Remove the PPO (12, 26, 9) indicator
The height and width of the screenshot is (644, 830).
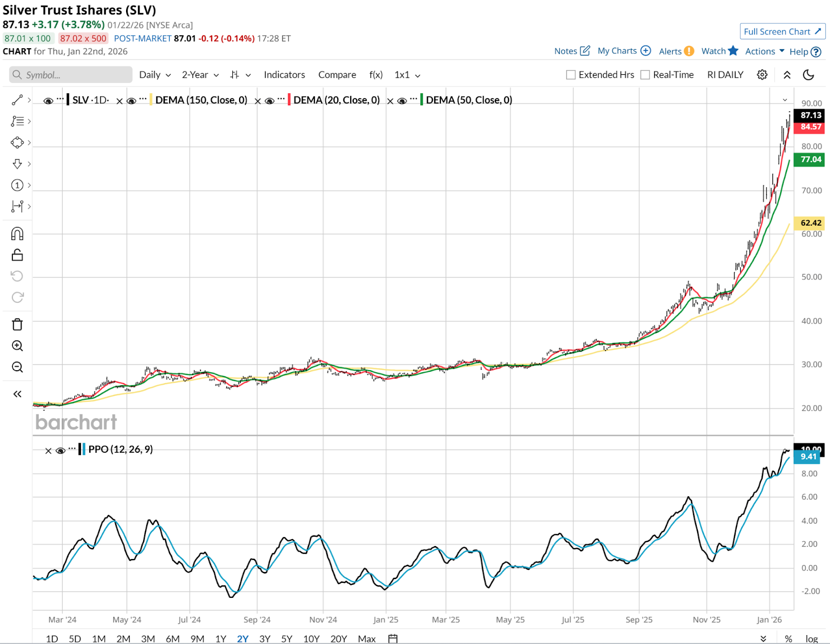pyautogui.click(x=48, y=451)
